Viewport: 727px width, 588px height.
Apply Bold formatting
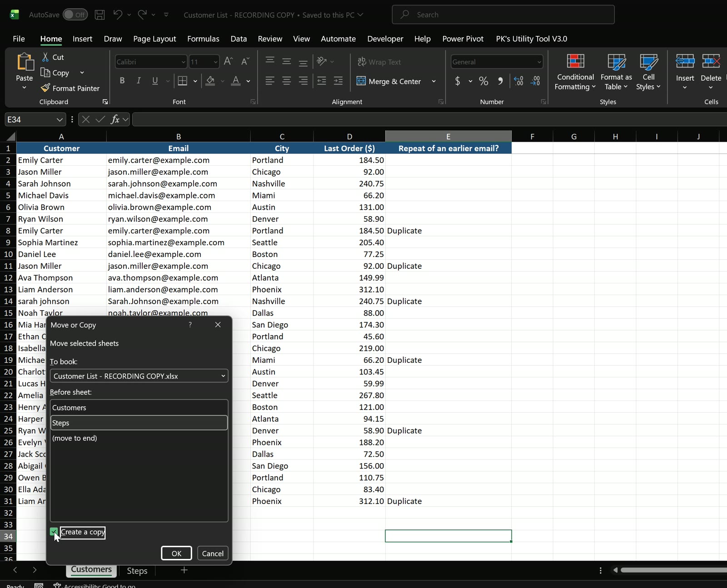pyautogui.click(x=122, y=81)
